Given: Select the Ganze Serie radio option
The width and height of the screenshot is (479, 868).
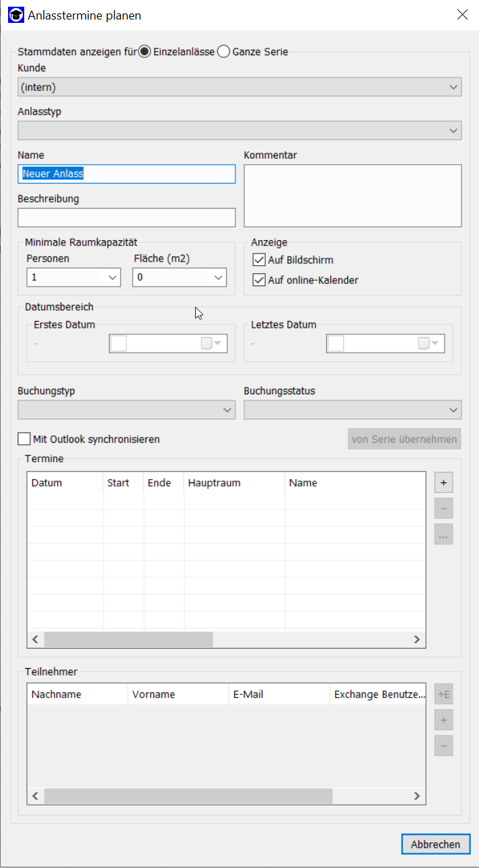Looking at the screenshot, I should point(224,52).
